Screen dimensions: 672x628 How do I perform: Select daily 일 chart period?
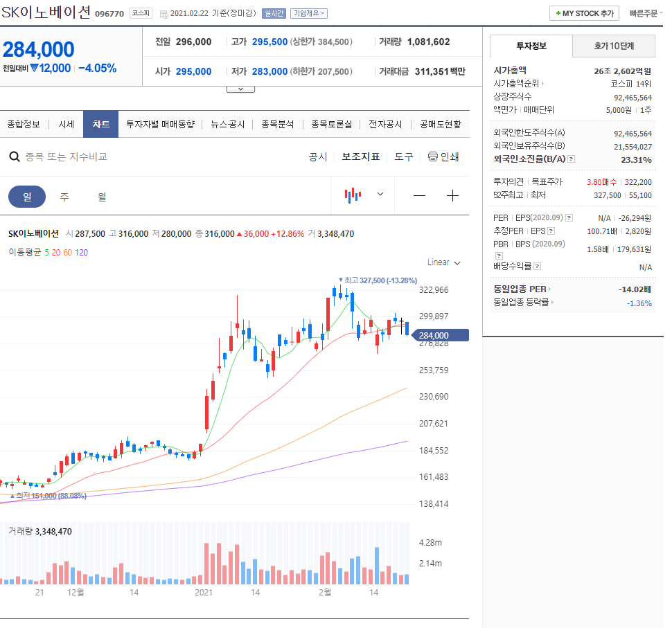click(x=27, y=197)
